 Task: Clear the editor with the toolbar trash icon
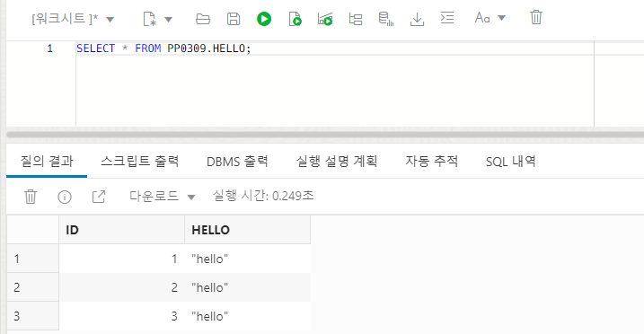click(x=536, y=18)
